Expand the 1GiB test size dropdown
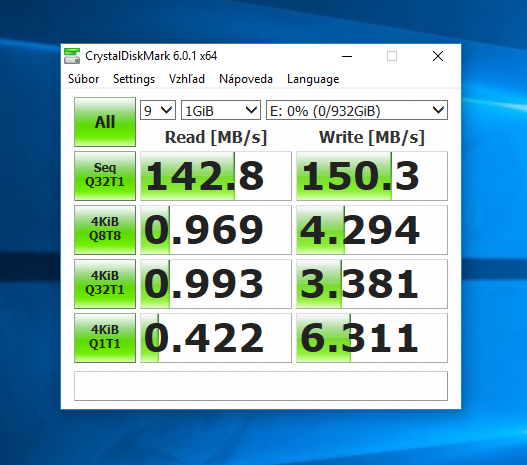527x465 pixels. (x=221, y=110)
